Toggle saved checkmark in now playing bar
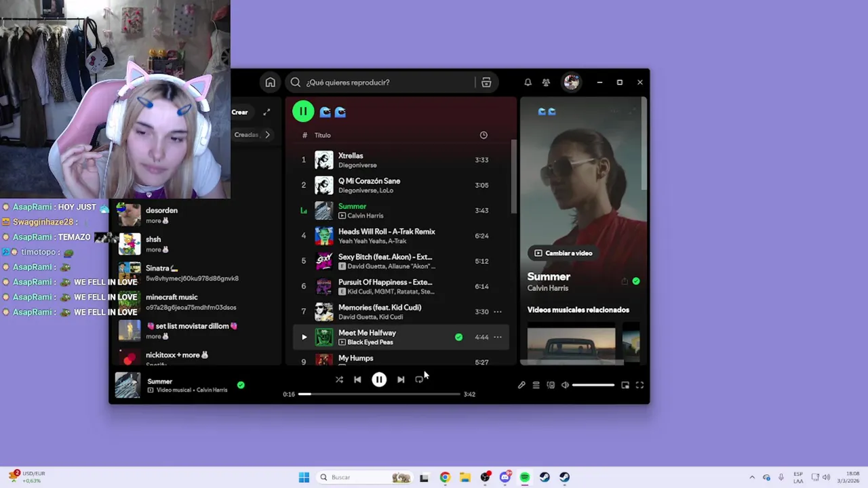This screenshot has width=868, height=488. point(241,385)
